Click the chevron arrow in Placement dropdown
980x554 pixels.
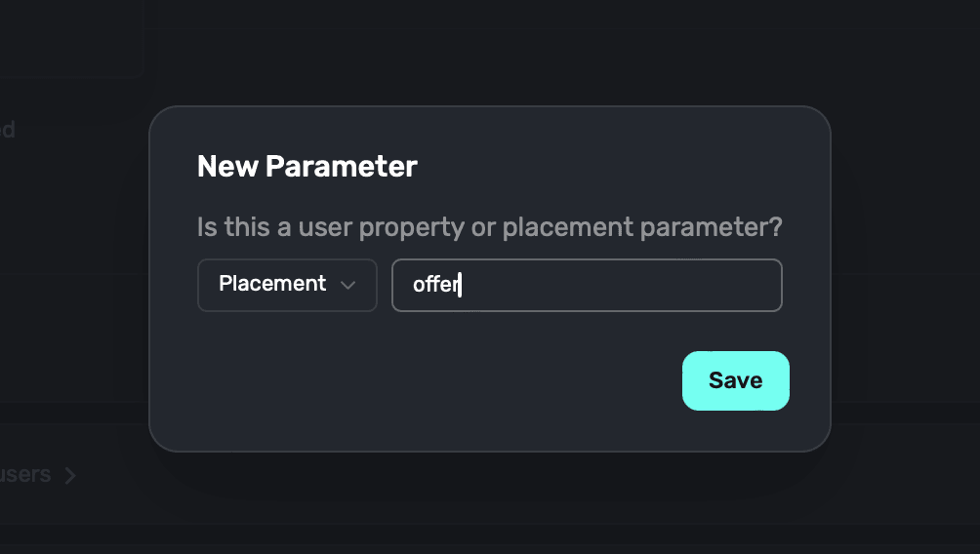[347, 285]
